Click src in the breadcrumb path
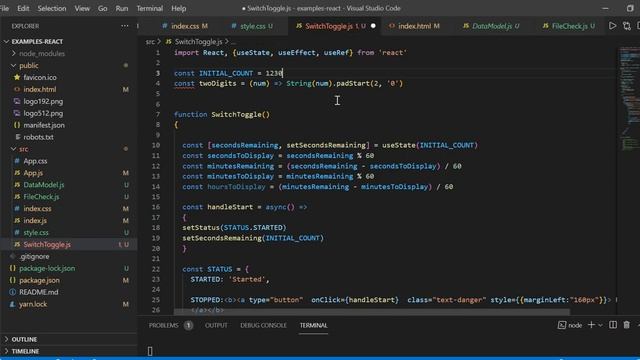Screen dimensions: 640x360 (150, 42)
